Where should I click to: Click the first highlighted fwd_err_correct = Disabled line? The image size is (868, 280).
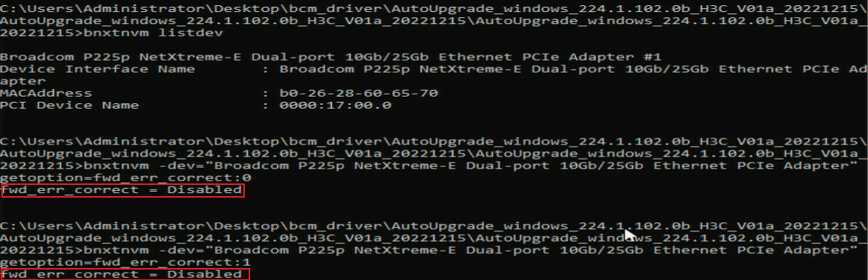[x=122, y=190]
